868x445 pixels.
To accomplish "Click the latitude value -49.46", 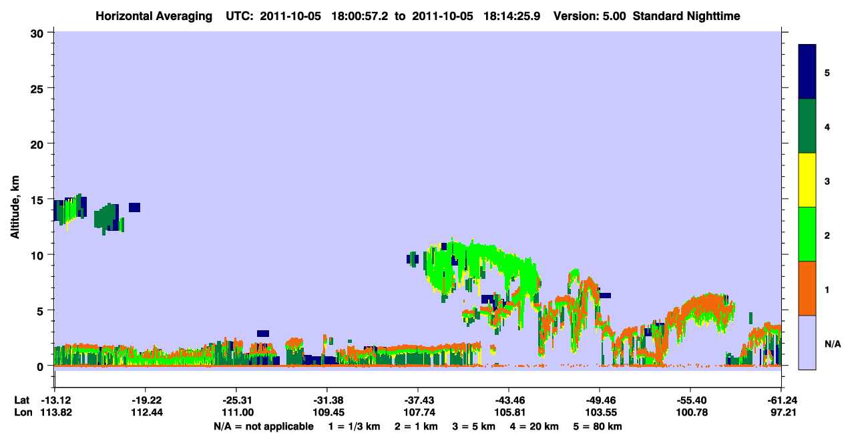I will (600, 400).
